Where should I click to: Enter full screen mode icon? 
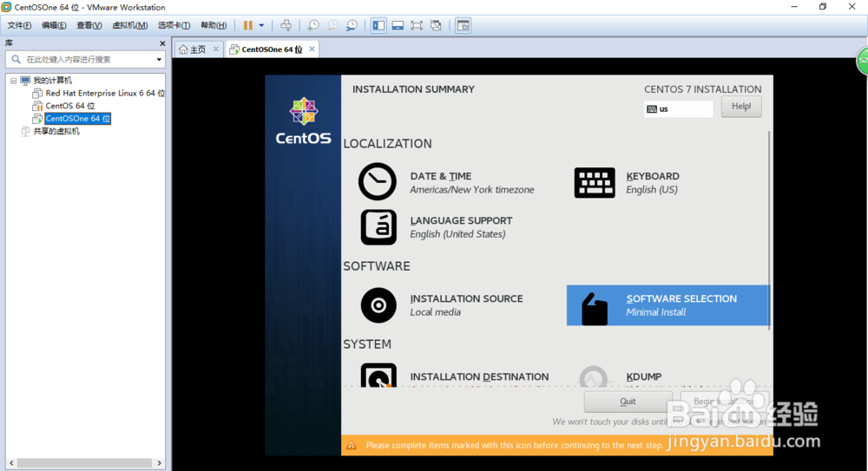point(417,25)
